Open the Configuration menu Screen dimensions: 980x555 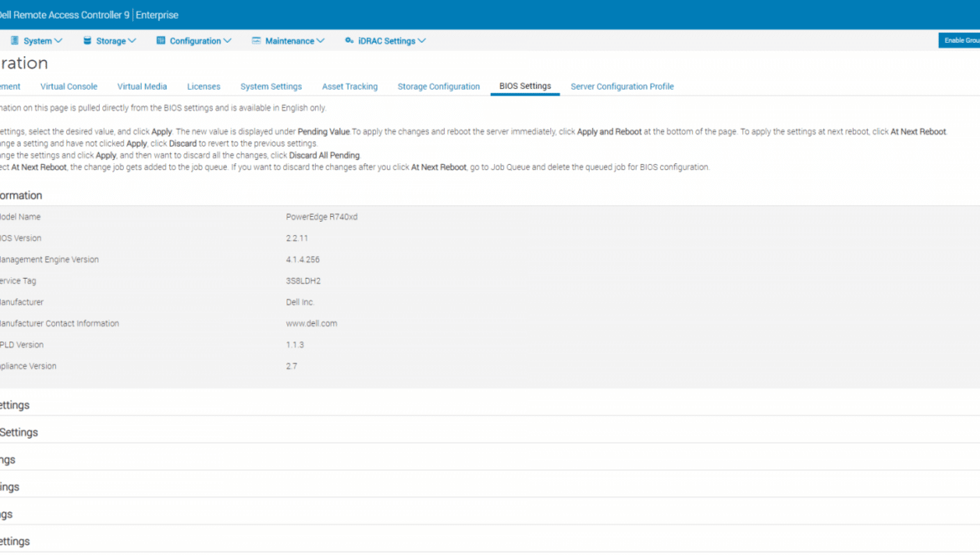point(194,40)
